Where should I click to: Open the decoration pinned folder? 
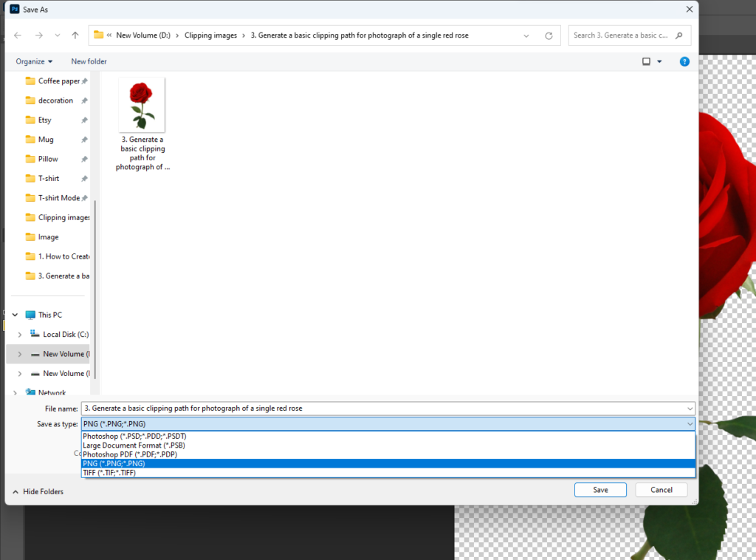coord(56,100)
